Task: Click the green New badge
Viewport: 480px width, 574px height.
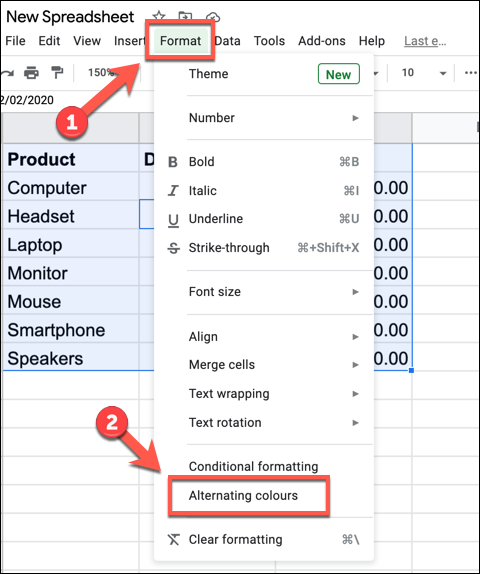Action: 339,74
